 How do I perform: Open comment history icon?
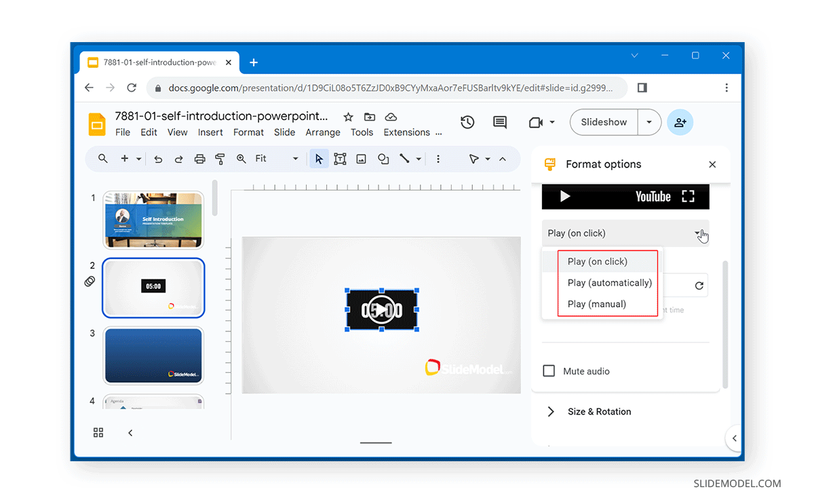(499, 122)
